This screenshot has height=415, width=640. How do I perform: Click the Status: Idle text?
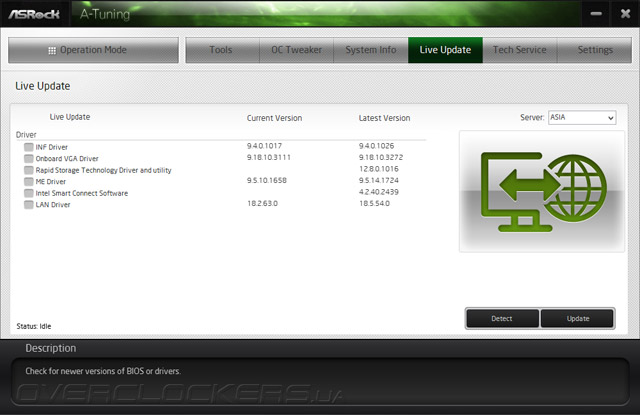34,326
